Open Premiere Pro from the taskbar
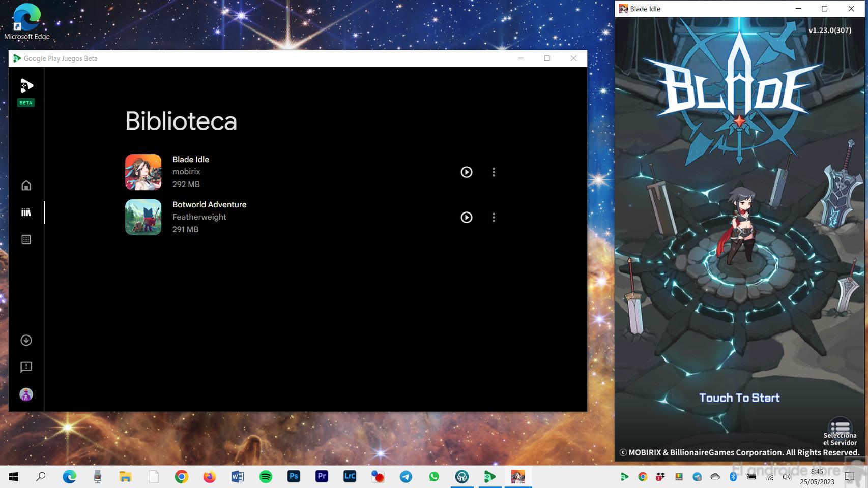 tap(322, 477)
